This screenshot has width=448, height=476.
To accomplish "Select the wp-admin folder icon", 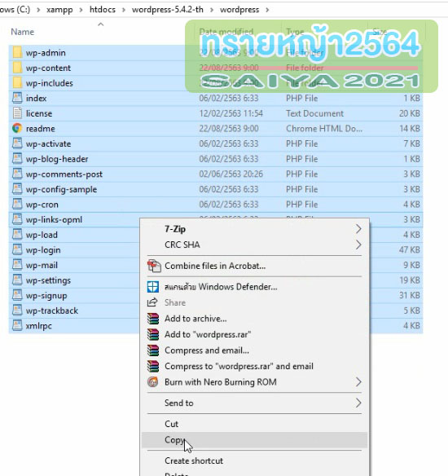I will click(17, 52).
